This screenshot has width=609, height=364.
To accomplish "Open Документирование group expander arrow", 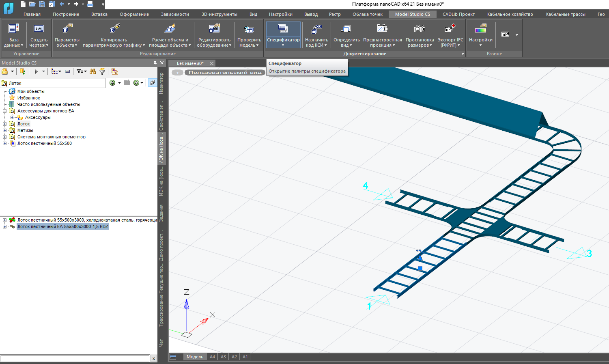I will tap(463, 54).
